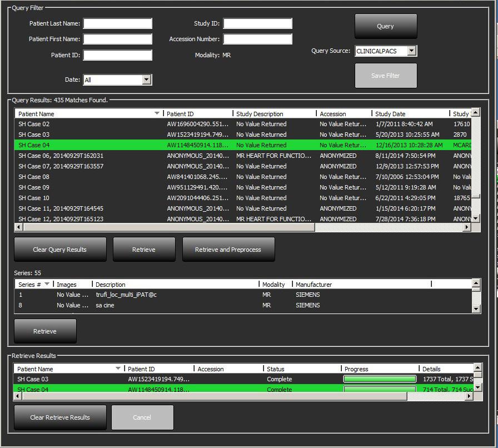This screenshot has width=498, height=448.
Task: Sort retrieve results by Progress header
Action: [x=380, y=369]
